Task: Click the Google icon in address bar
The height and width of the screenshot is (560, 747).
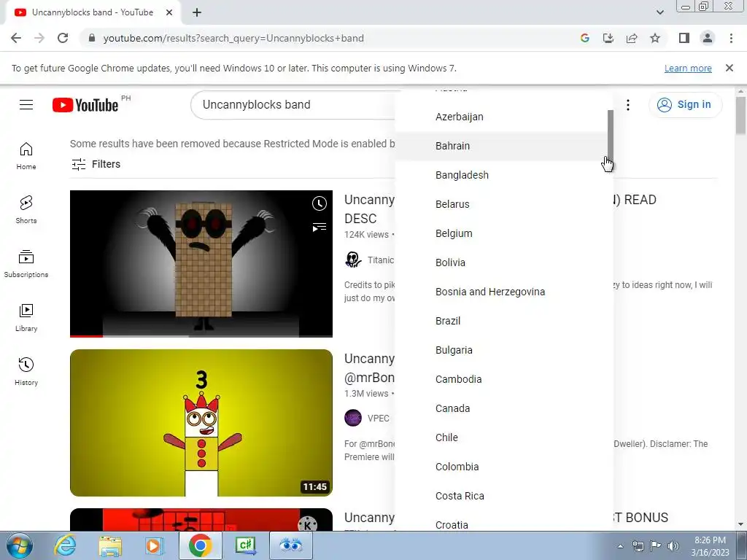Action: 584,38
